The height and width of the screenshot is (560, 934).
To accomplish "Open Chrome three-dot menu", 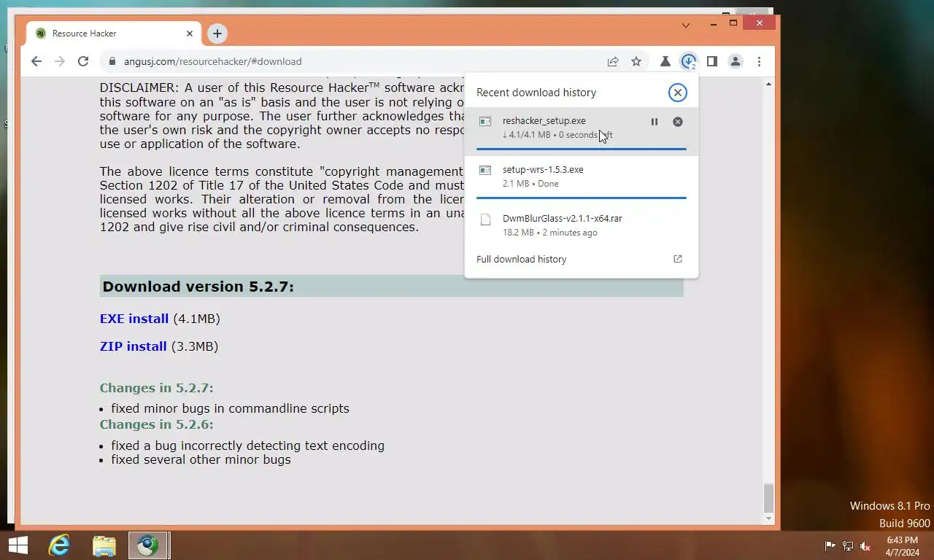I will point(759,61).
